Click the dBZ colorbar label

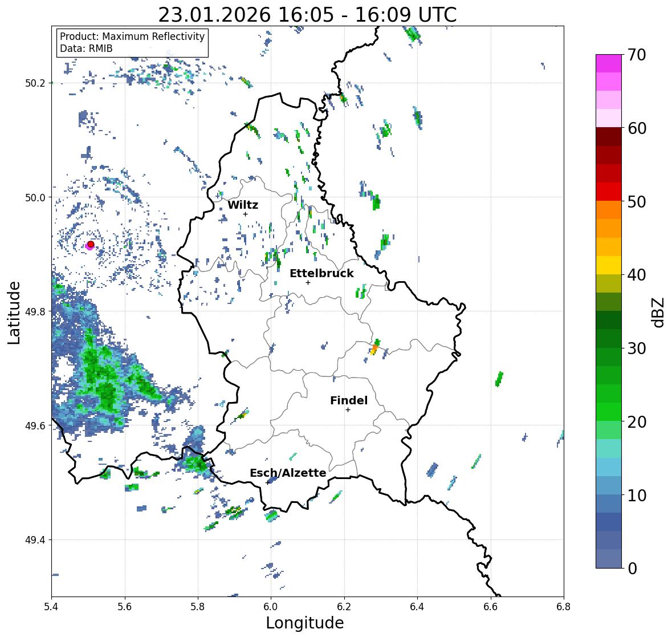click(x=659, y=312)
